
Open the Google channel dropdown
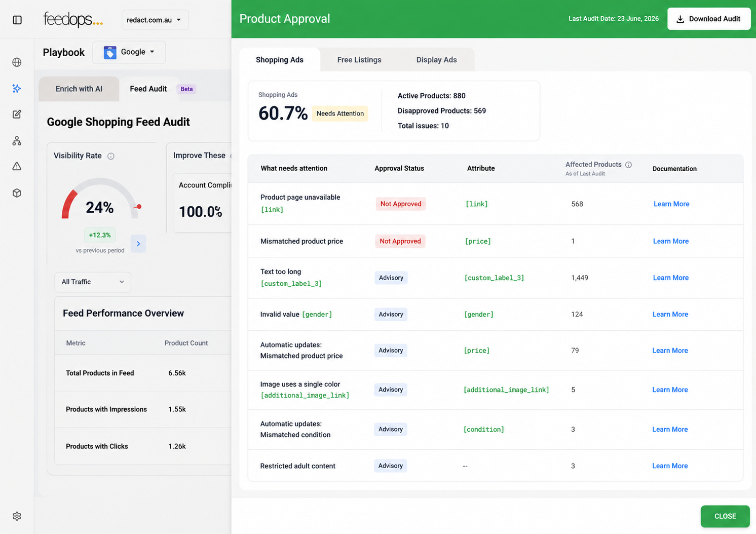[x=129, y=52]
